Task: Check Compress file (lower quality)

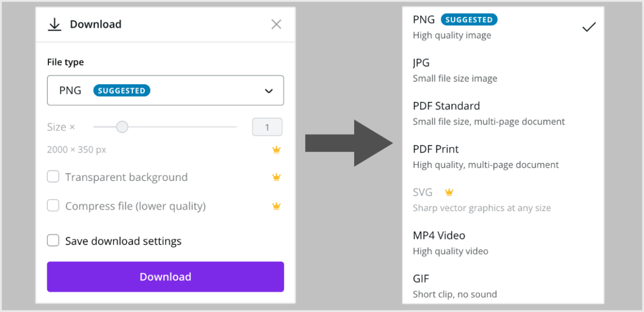Action: 53,206
